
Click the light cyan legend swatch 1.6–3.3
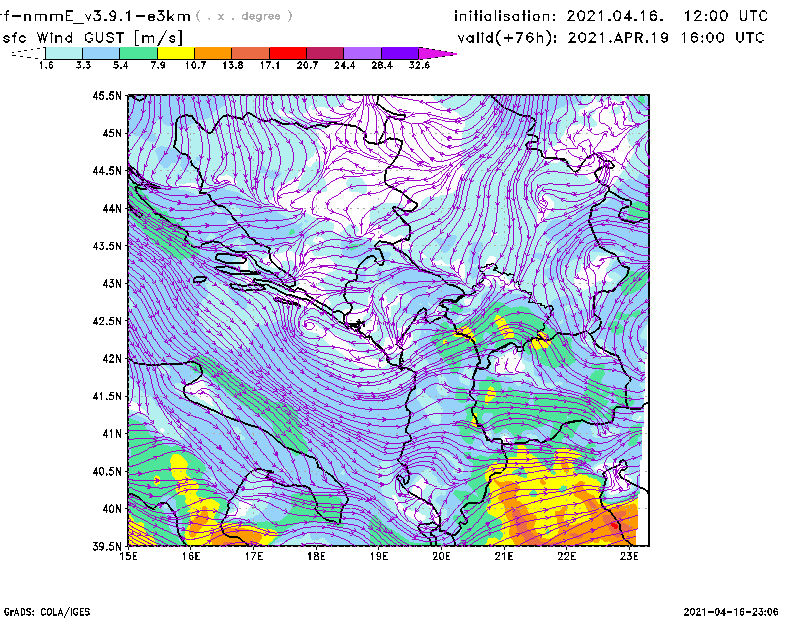[64, 53]
